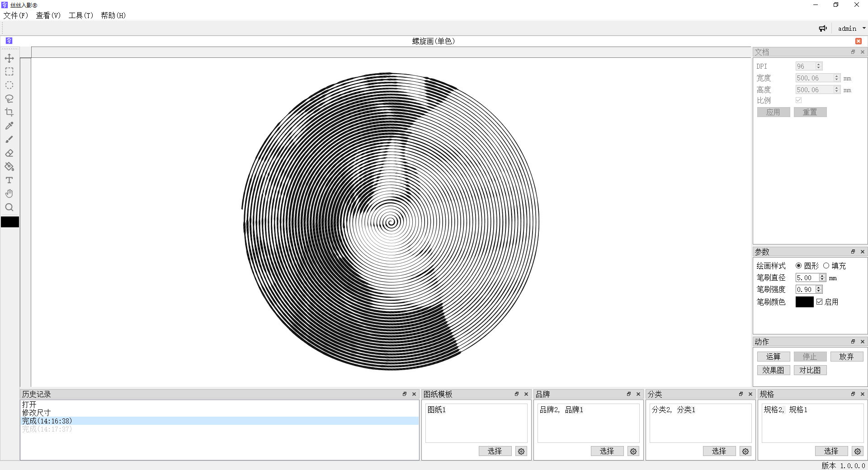Select the 圆形 drawing style radio button
This screenshot has height=470, width=868.
tap(799, 266)
